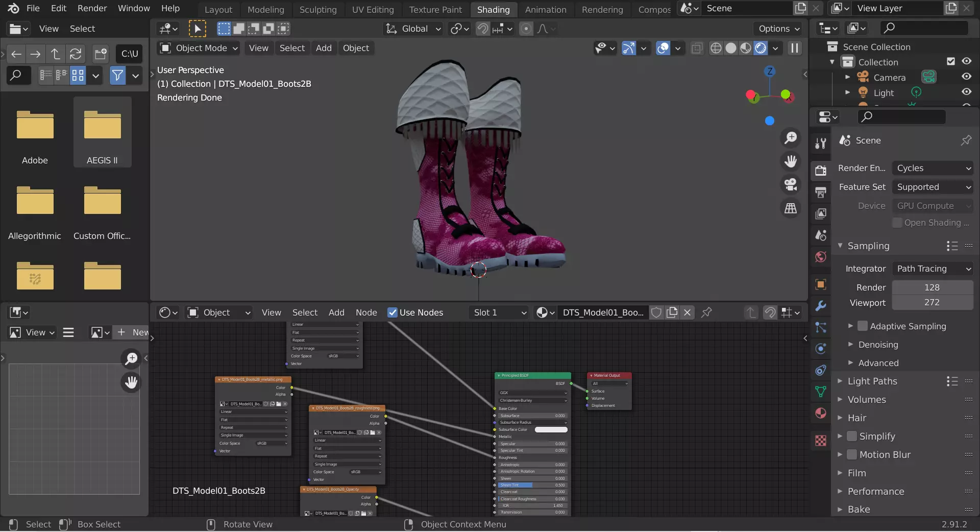980x532 pixels.
Task: Enable Adaptive Sampling checkbox
Action: click(863, 326)
